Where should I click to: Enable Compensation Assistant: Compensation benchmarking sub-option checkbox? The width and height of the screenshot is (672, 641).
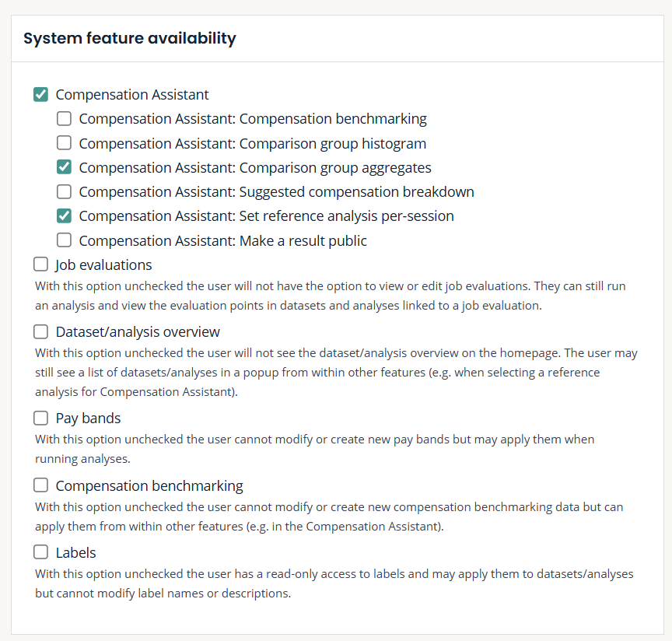65,119
